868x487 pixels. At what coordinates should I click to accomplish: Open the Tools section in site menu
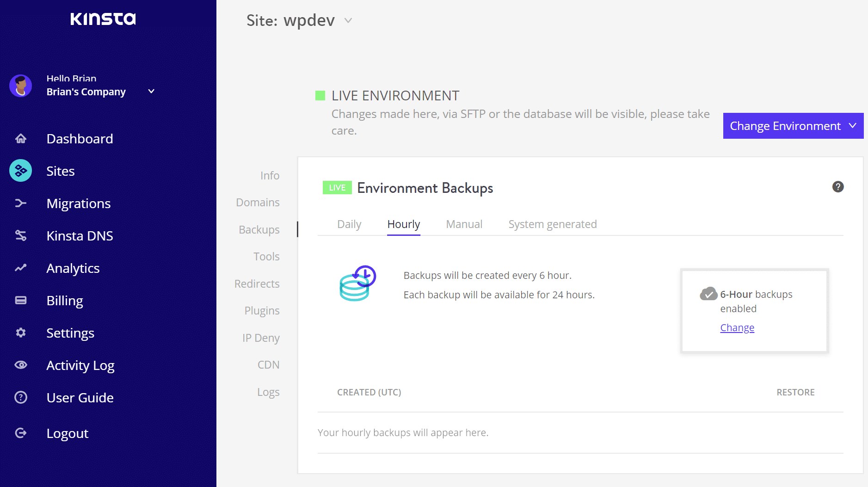click(x=266, y=257)
